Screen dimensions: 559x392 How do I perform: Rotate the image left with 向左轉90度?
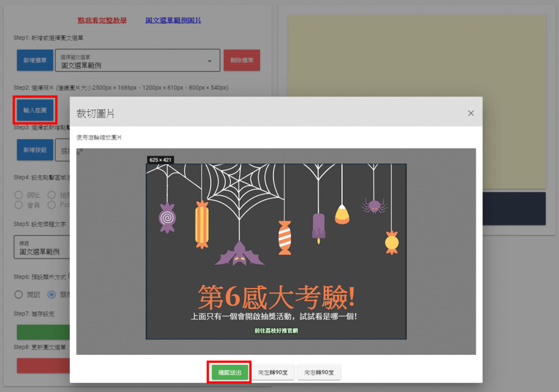pos(273,371)
